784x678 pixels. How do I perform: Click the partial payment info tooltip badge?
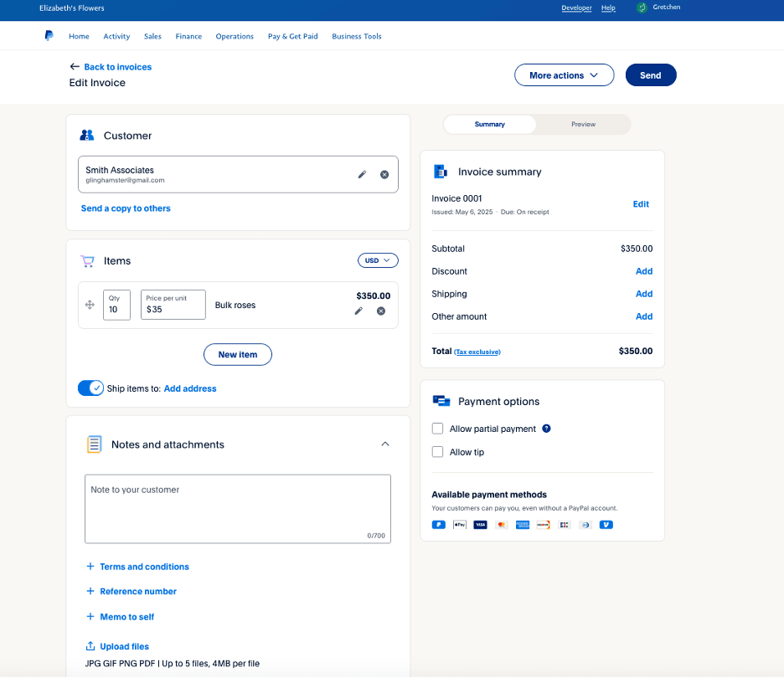[546, 429]
